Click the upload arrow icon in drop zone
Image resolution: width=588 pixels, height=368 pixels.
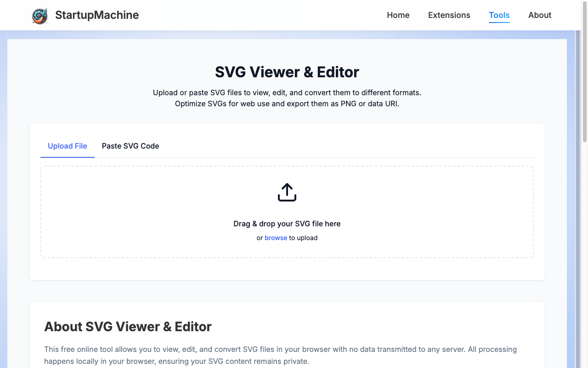point(287,192)
